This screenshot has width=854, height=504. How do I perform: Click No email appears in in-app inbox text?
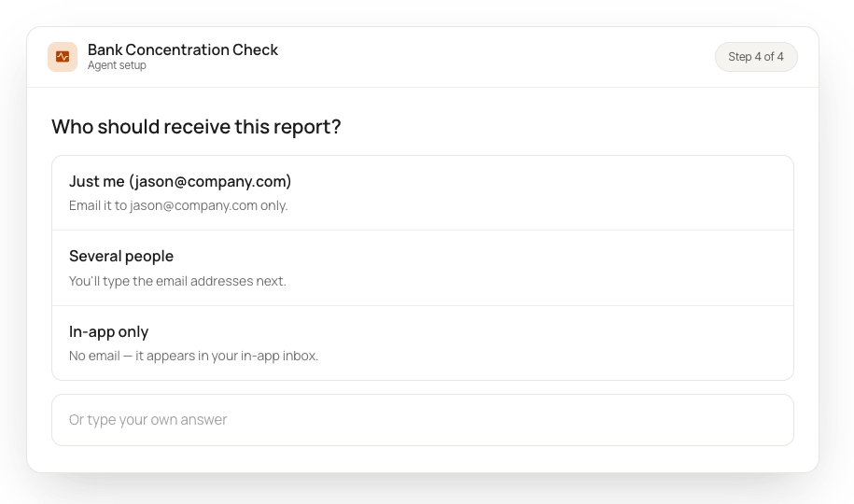pyautogui.click(x=193, y=356)
